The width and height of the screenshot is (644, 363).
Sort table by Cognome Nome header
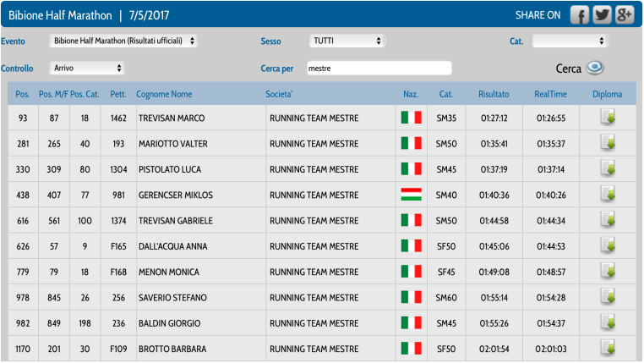(x=164, y=94)
